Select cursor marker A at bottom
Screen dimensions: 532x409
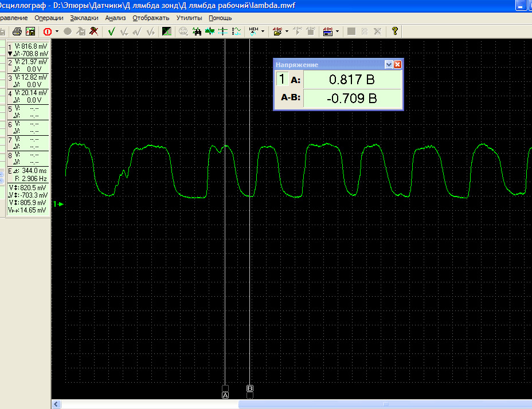click(x=225, y=395)
